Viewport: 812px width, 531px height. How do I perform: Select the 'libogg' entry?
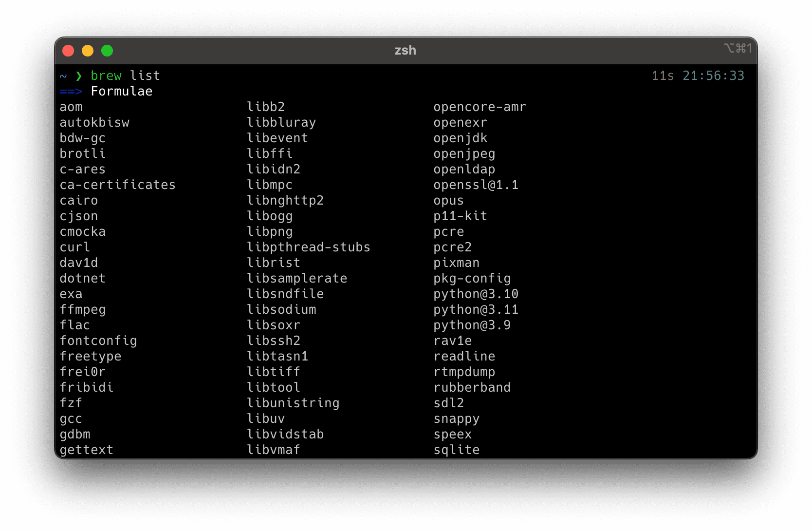(270, 216)
